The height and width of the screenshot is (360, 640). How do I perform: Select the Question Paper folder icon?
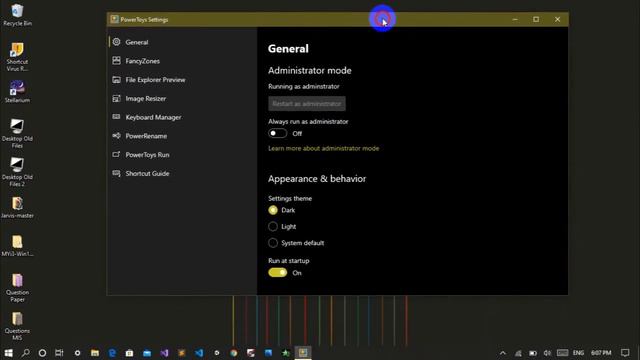point(17,287)
